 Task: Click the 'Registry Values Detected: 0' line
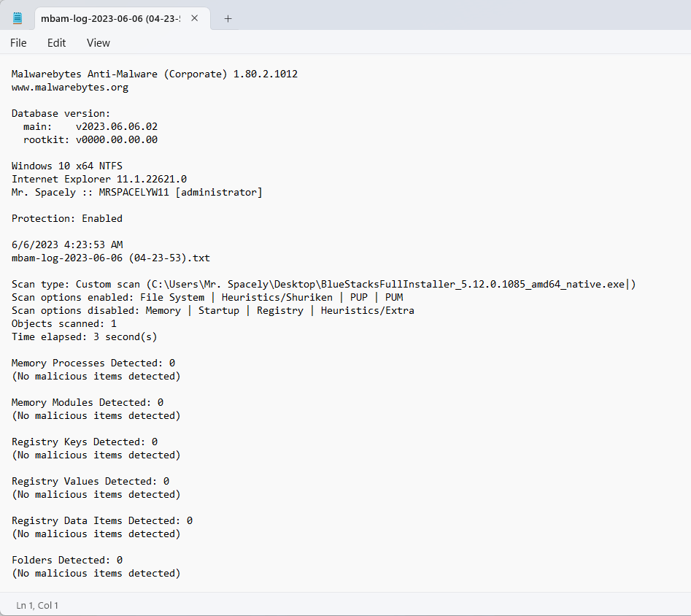90,482
